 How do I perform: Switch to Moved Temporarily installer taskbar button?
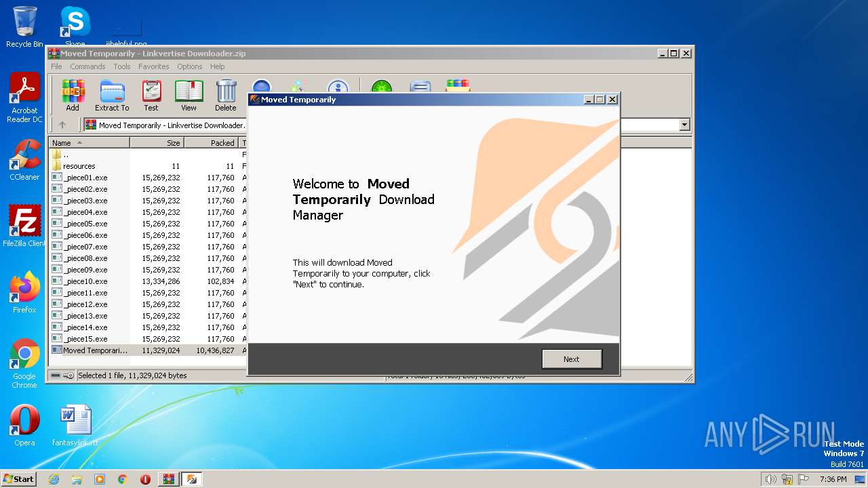coord(192,479)
